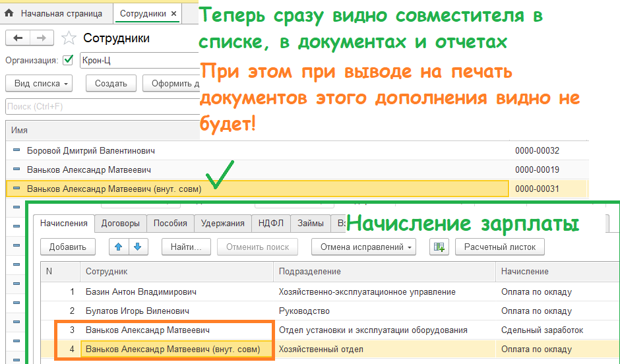Sort by the Сотрудник column header

177,272
